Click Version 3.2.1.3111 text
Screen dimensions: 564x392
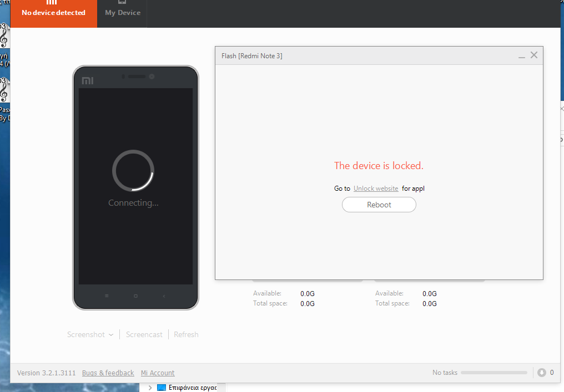47,373
